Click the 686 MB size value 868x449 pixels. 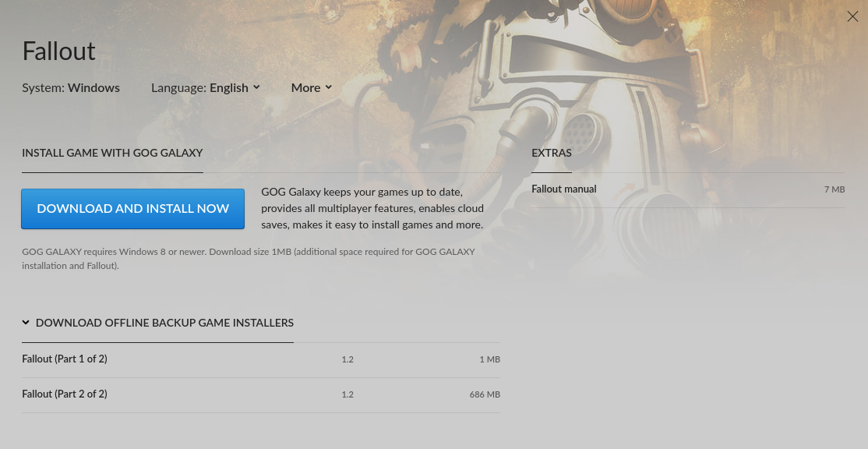click(x=485, y=394)
